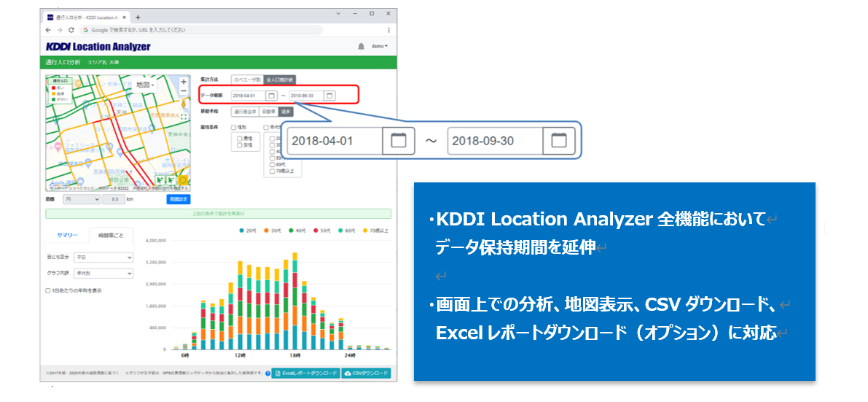
Task: Click the blue 範囲設定 button
Action: [179, 199]
